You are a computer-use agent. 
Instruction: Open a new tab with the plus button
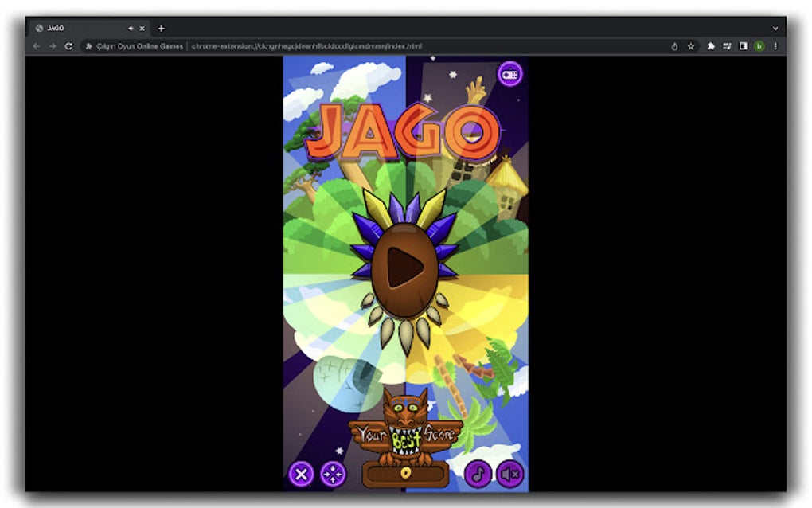click(x=160, y=28)
